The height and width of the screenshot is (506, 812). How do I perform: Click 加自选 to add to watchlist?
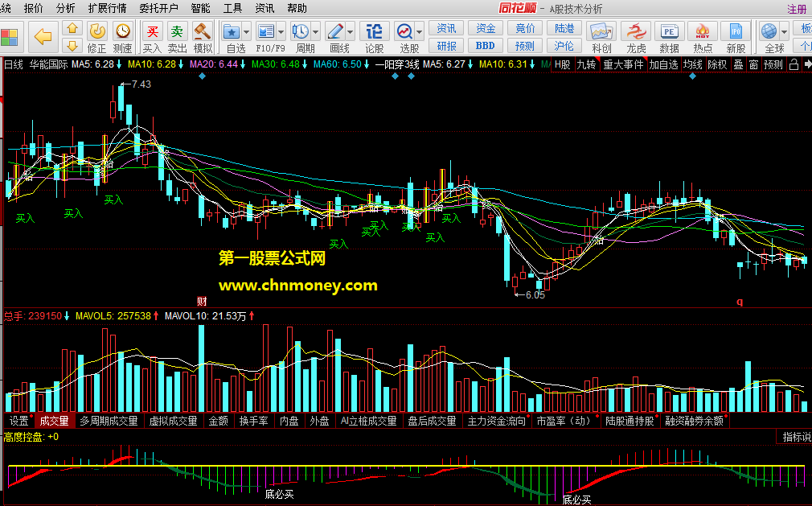pyautogui.click(x=663, y=64)
